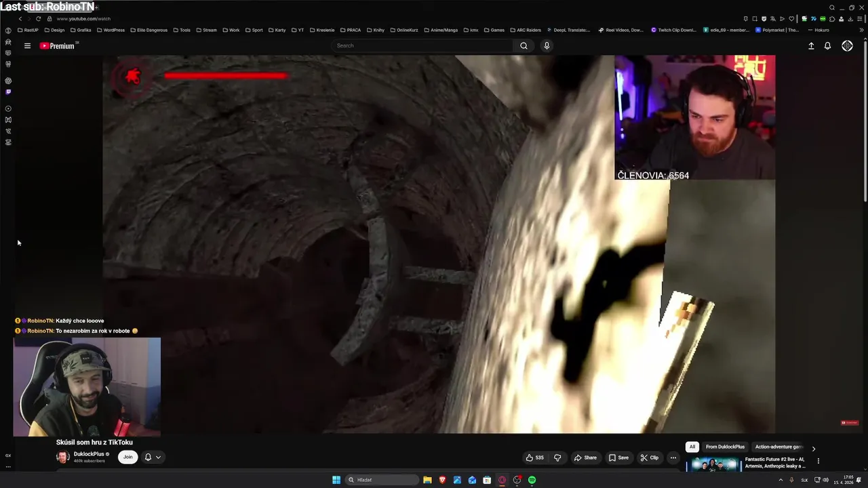Like the video with 535 likes
The height and width of the screenshot is (488, 868).
coord(534,457)
